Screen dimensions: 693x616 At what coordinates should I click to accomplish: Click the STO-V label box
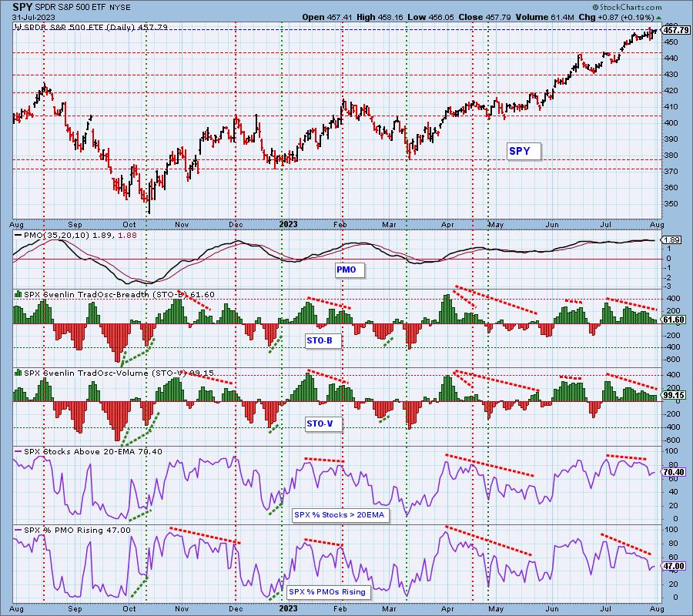pos(323,423)
